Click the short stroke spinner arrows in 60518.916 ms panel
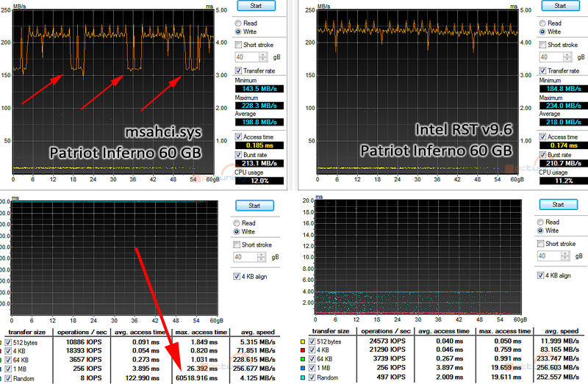588x384 pixels. coord(262,257)
